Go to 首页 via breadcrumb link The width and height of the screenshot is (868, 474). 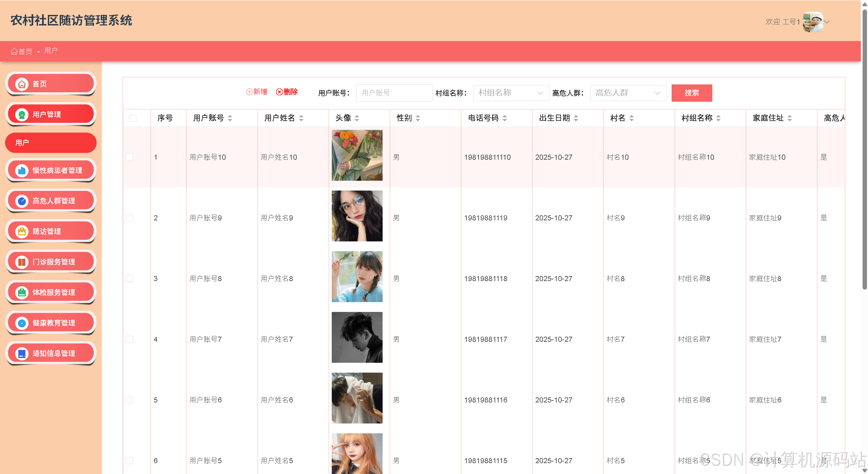click(21, 51)
